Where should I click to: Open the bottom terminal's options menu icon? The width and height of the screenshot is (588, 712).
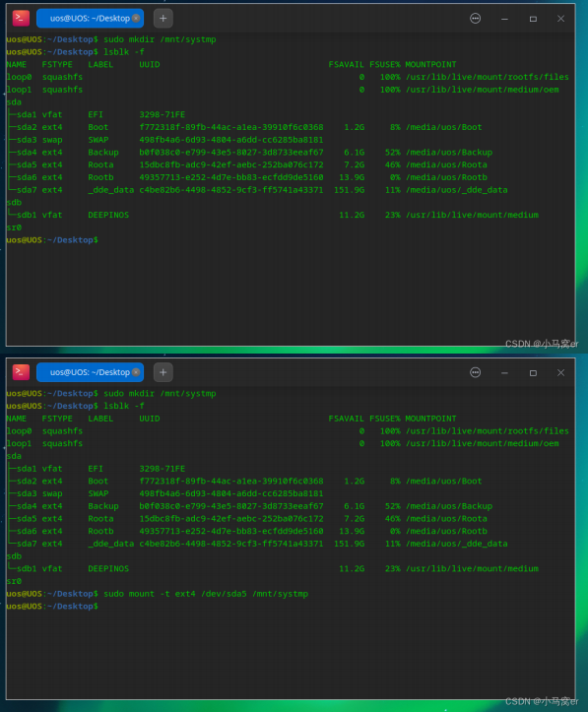[x=475, y=372]
